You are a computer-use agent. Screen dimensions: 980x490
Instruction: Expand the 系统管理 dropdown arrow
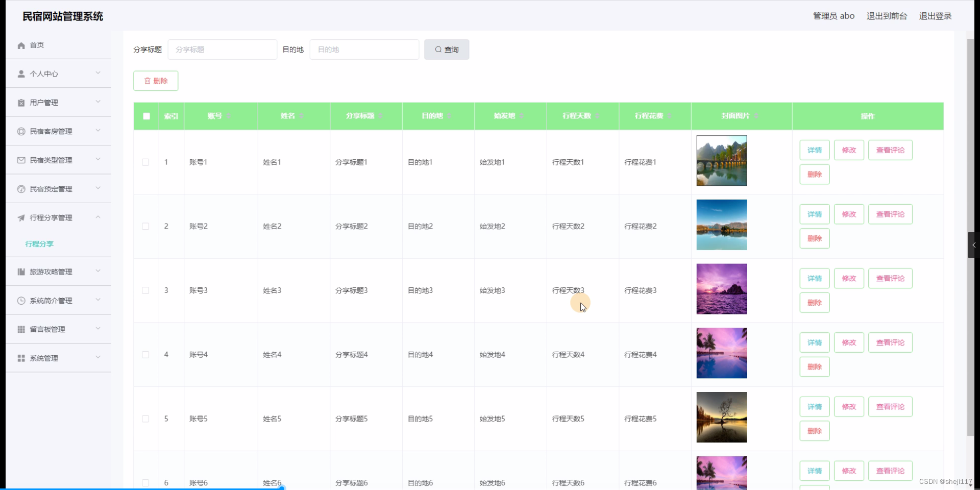[x=97, y=357]
